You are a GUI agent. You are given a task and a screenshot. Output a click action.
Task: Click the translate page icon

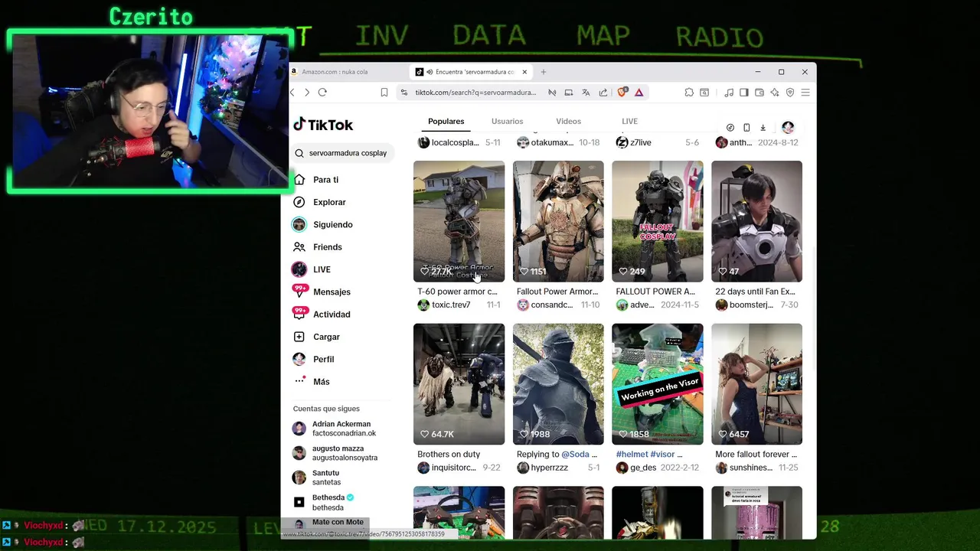pyautogui.click(x=586, y=93)
